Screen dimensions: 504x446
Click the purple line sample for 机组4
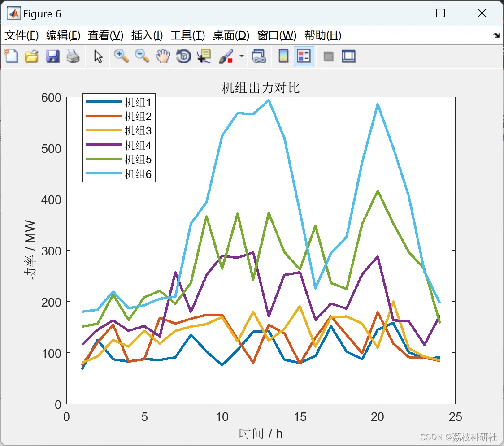coord(104,145)
